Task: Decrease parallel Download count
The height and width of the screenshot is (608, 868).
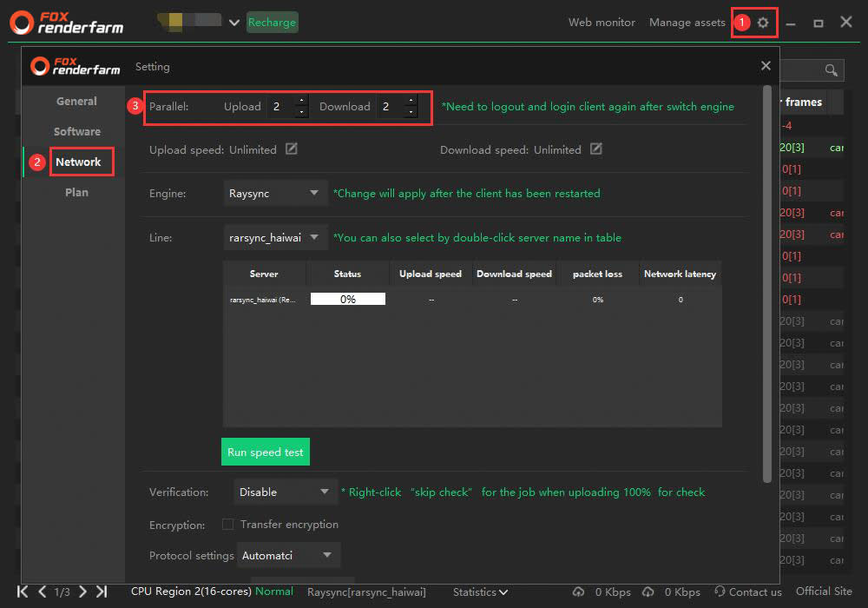Action: point(411,112)
